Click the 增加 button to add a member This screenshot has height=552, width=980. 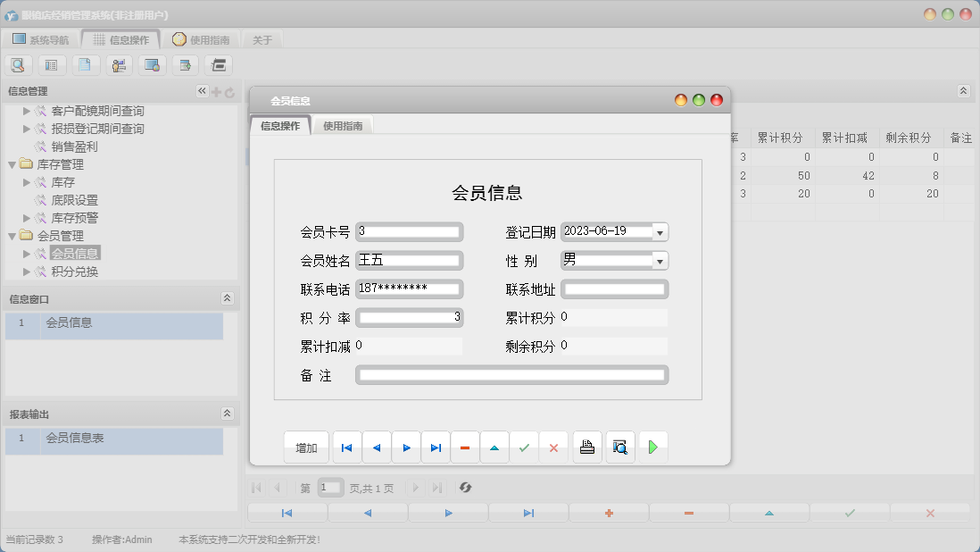click(306, 447)
